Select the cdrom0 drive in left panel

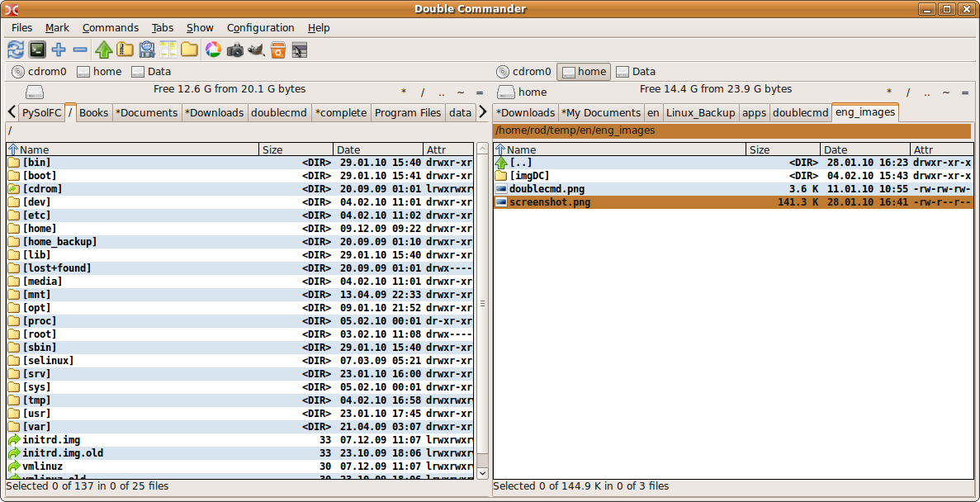point(40,72)
